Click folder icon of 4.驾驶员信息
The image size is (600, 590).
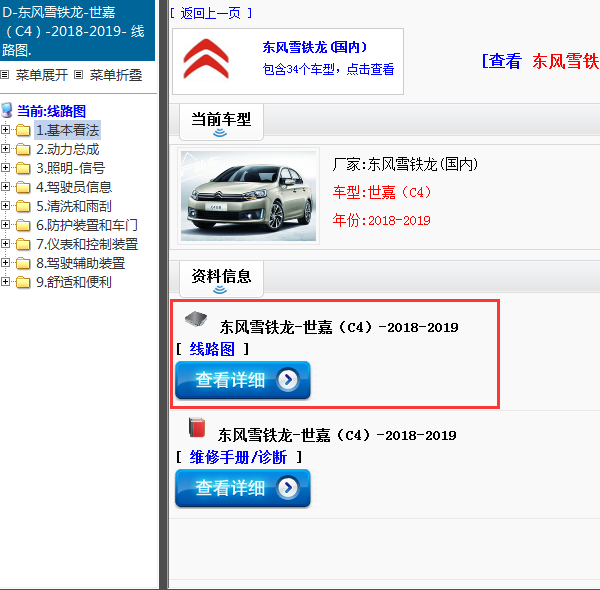pyautogui.click(x=23, y=187)
